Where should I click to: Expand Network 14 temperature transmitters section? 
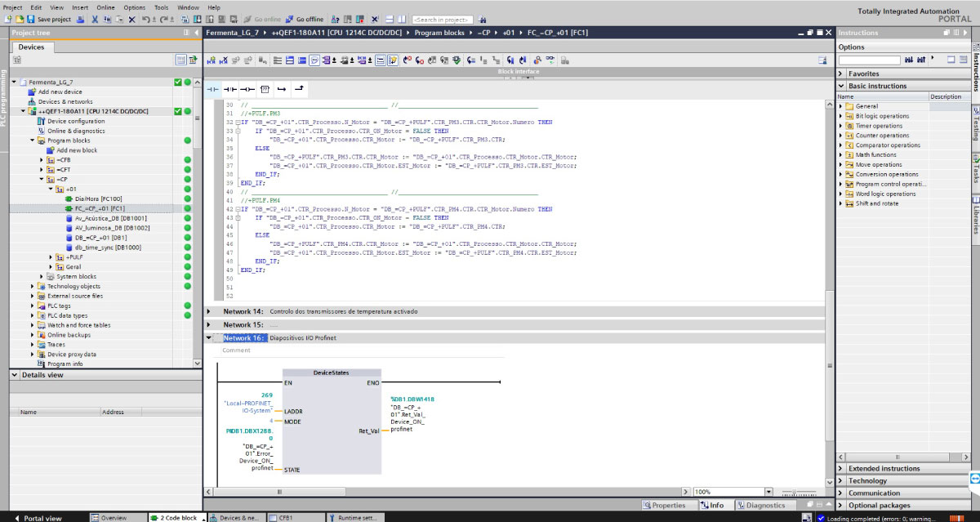pos(208,312)
